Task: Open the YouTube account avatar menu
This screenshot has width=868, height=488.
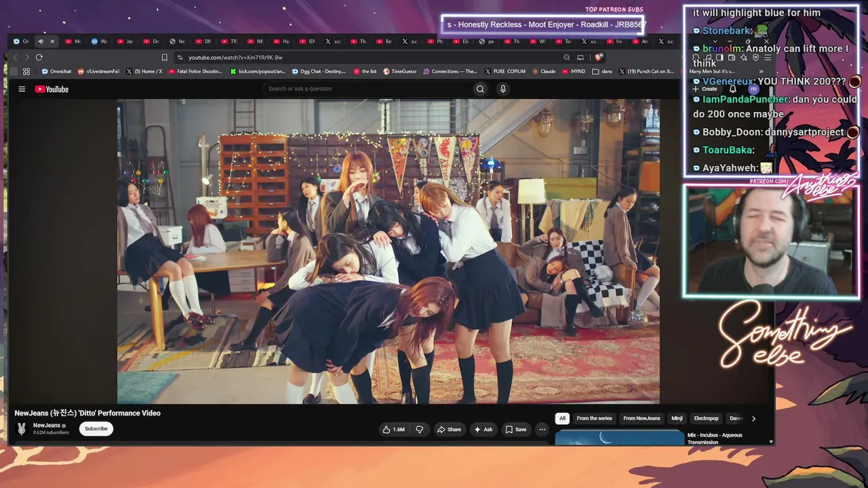Action: (753, 89)
